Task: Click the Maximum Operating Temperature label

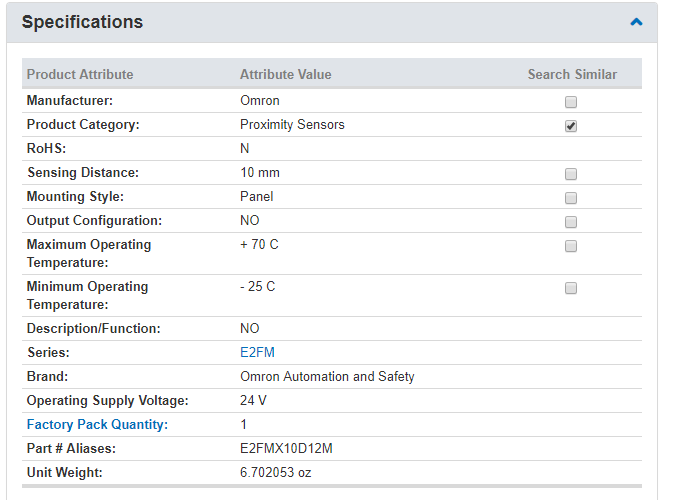Action: [x=89, y=253]
